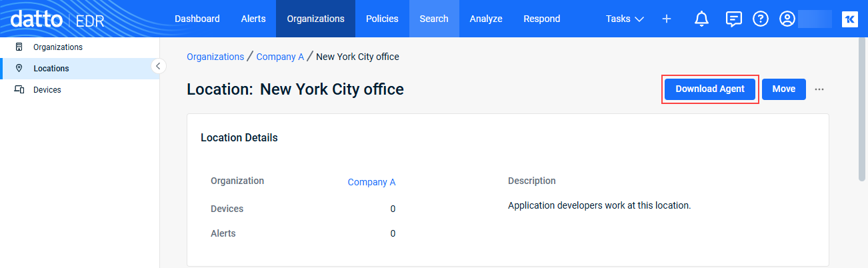Click the Download Agent button
Viewport: 868px width, 268px height.
[x=710, y=89]
